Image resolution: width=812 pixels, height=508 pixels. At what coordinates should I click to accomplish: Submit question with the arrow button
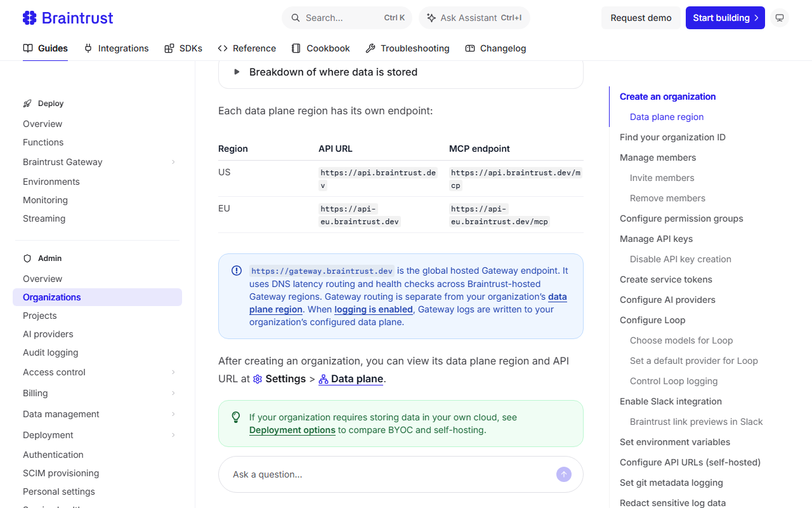(564, 474)
